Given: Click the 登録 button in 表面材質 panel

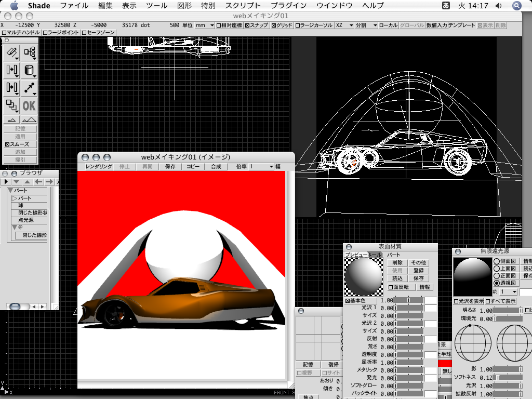Looking at the screenshot, I should click(418, 271).
